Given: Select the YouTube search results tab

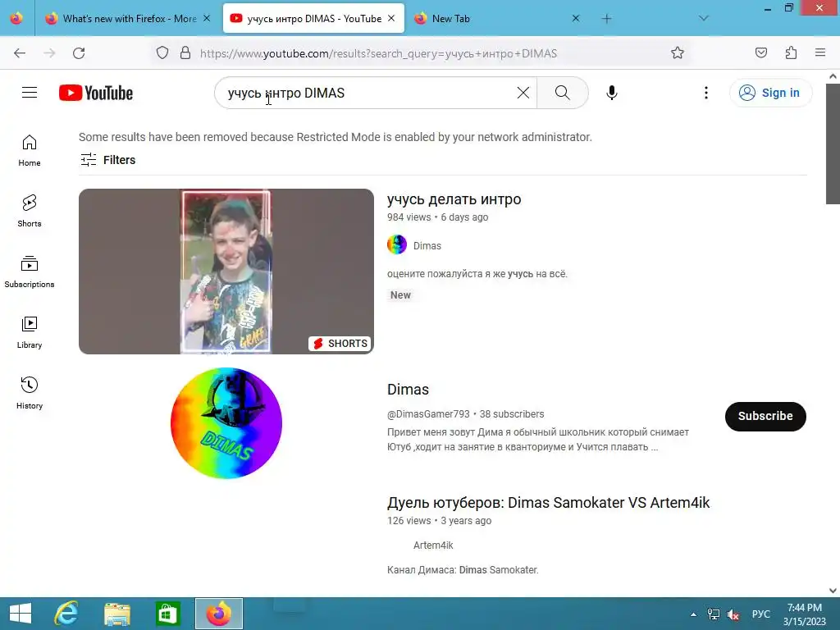Looking at the screenshot, I should point(313,19).
